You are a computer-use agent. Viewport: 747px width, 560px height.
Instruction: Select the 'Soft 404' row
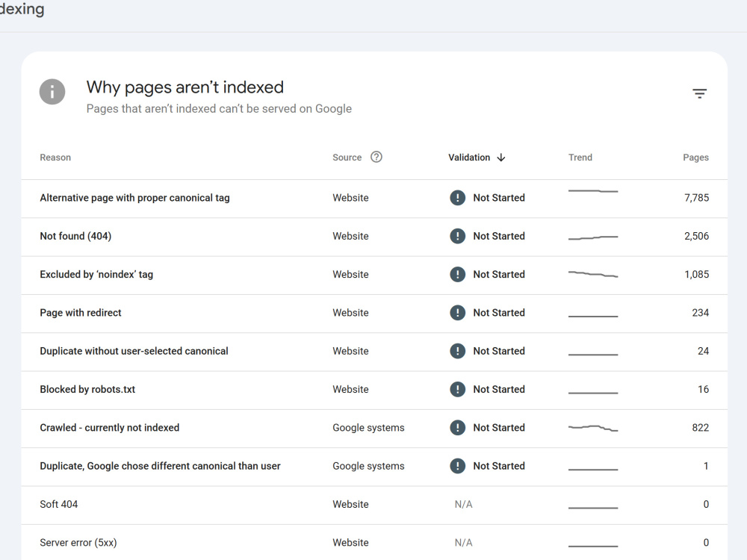point(374,505)
